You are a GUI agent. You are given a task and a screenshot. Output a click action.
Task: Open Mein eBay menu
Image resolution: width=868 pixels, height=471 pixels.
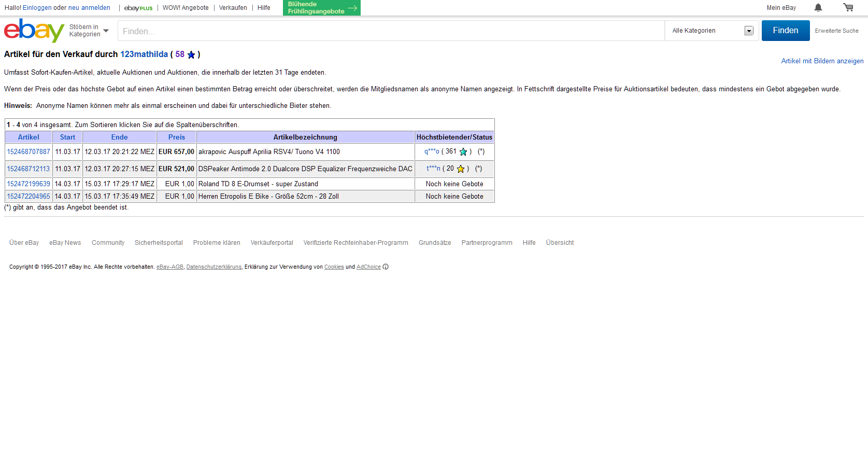(781, 8)
